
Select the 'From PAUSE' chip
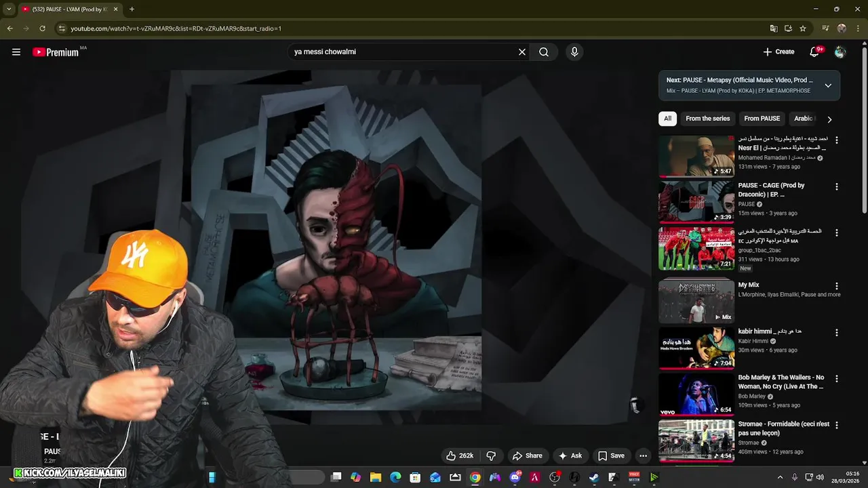[x=762, y=119]
